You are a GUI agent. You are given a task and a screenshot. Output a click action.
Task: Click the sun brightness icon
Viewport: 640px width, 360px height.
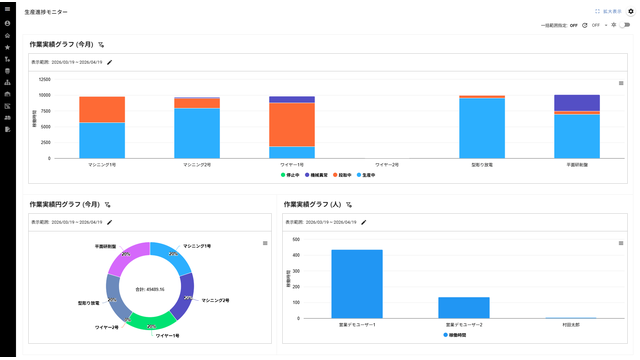coord(613,25)
